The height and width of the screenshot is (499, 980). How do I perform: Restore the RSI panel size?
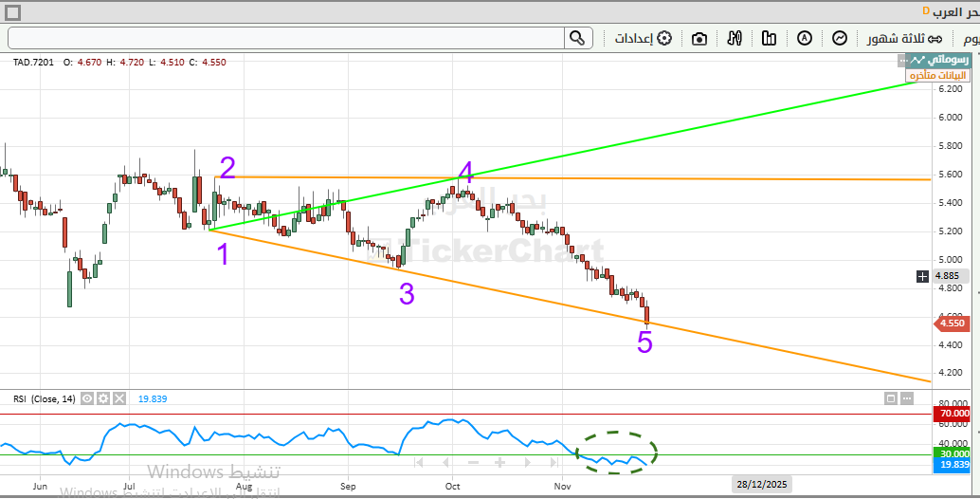pos(907,399)
